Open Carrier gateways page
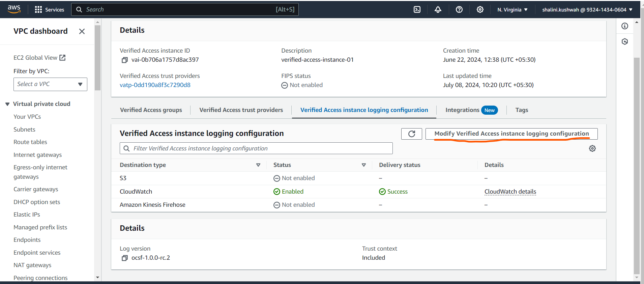 (36, 189)
